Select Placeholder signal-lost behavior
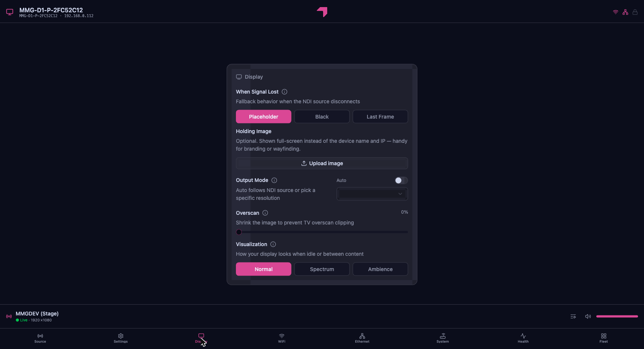The height and width of the screenshot is (349, 644). [x=263, y=117]
